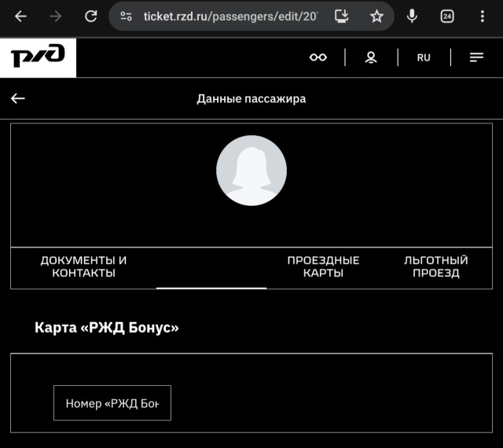This screenshot has height=448, width=503.
Task: Click the passenger avatar picture
Action: click(251, 171)
